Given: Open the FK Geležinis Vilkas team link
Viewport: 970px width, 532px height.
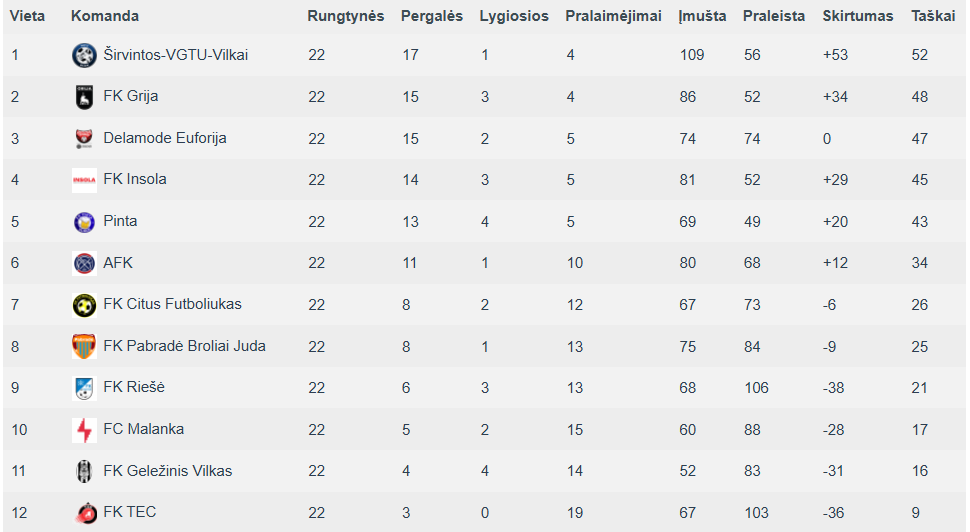Looking at the screenshot, I should [x=168, y=471].
